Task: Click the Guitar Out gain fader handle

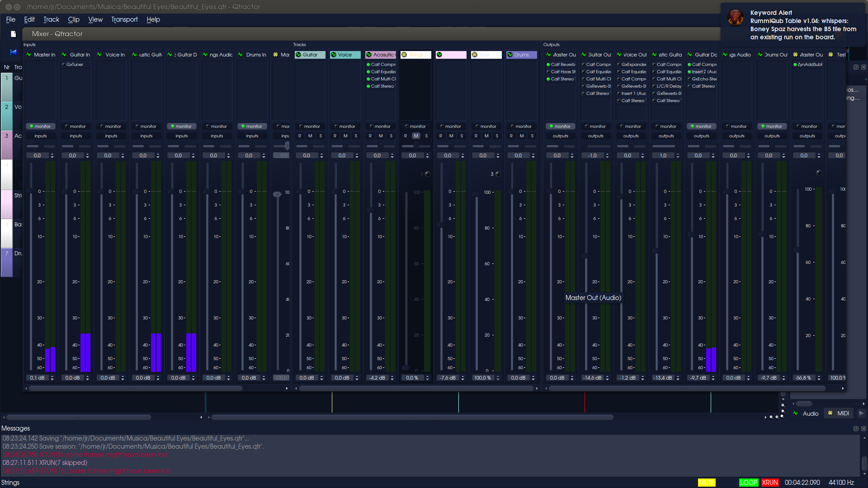Action: point(586,256)
